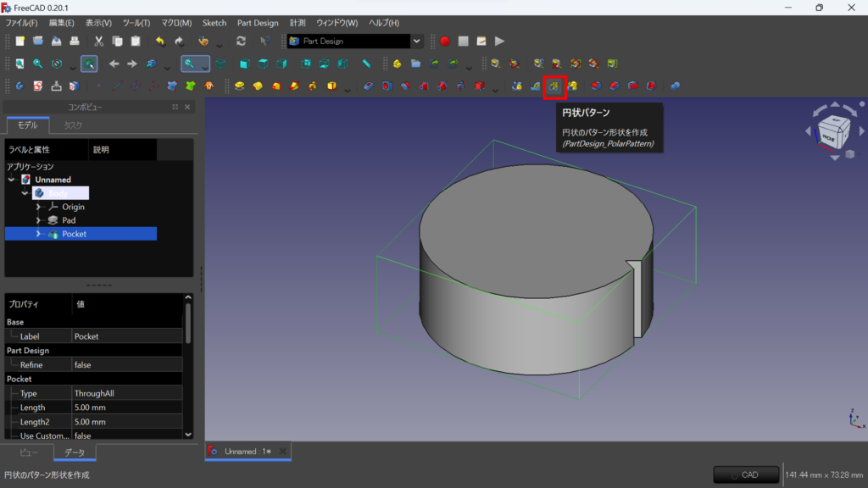Click the Chamfer tool icon
Image resolution: width=868 pixels, height=488 pixels.
tap(614, 86)
